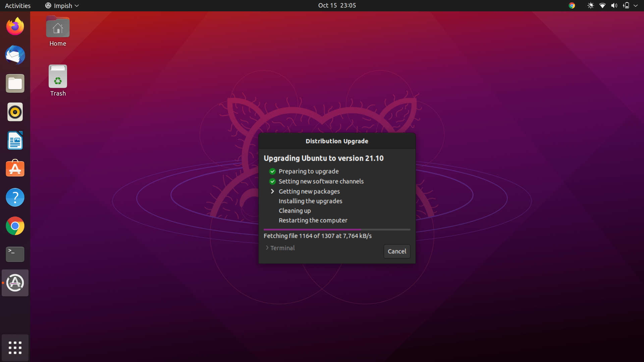Open the Home folder desktop icon
This screenshot has width=644, height=362.
click(58, 32)
